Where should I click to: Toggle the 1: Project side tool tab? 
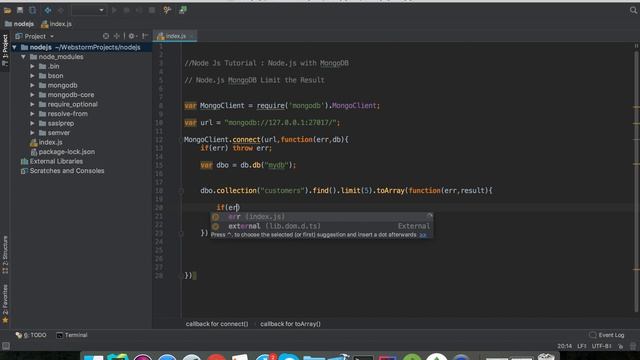(5, 52)
